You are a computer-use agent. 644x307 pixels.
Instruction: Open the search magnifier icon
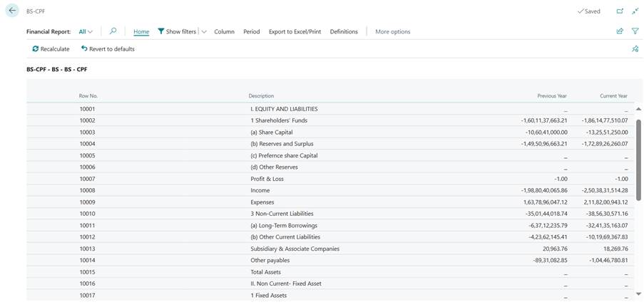tap(113, 31)
